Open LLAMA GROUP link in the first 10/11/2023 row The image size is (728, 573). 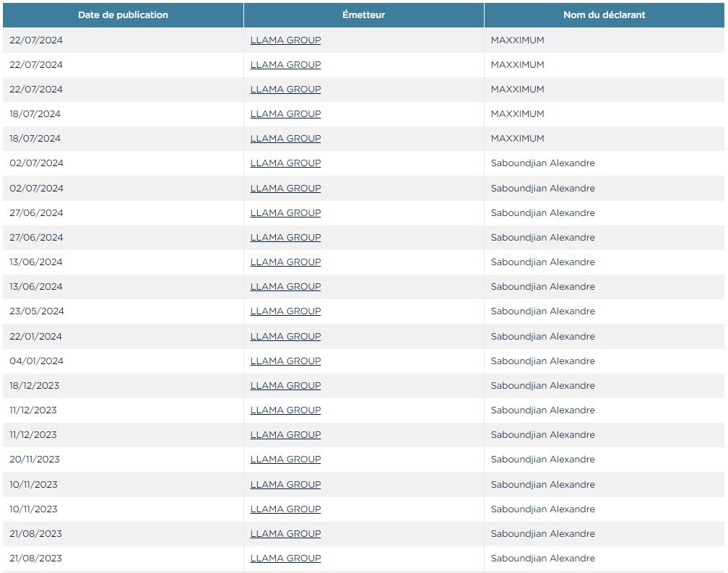285,484
